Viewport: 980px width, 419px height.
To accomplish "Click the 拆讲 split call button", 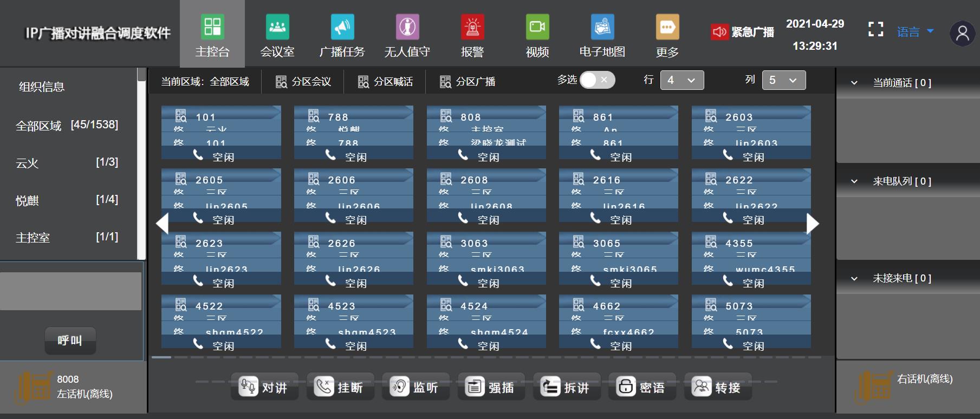I will pyautogui.click(x=567, y=387).
